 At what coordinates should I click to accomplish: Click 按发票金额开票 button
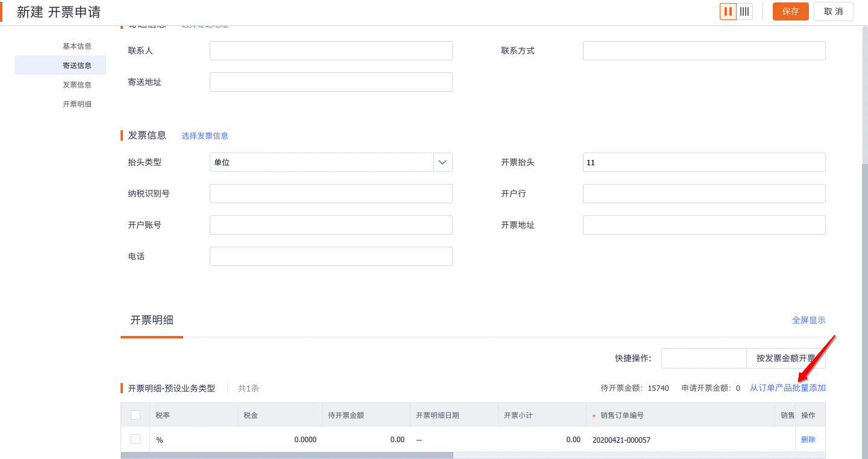(x=786, y=358)
